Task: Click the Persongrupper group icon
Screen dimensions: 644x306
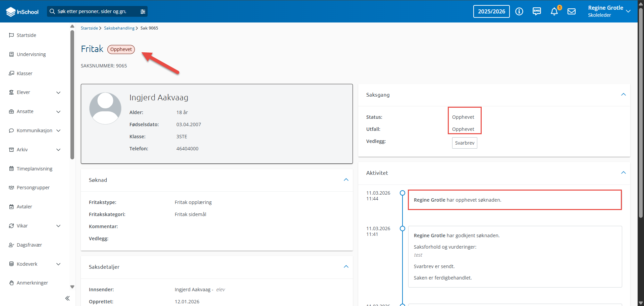Action: 11,188
